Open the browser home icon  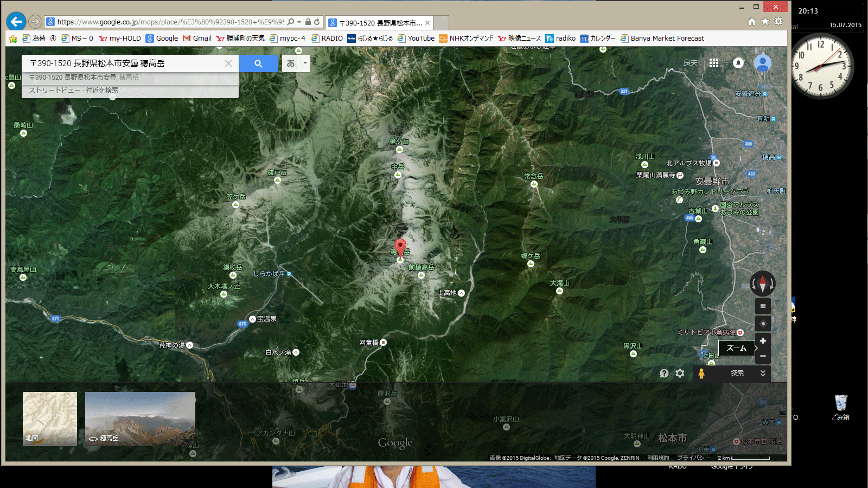pyautogui.click(x=751, y=22)
